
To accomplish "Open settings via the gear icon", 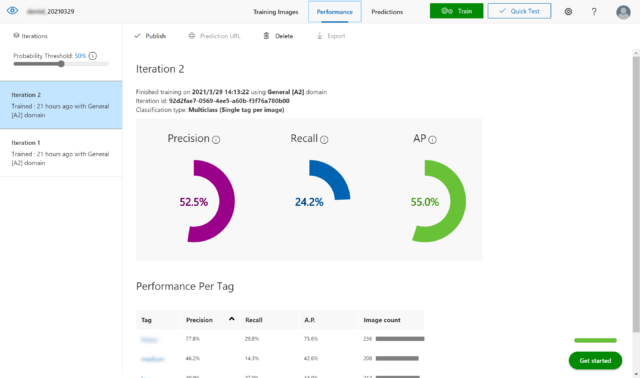I will click(568, 11).
